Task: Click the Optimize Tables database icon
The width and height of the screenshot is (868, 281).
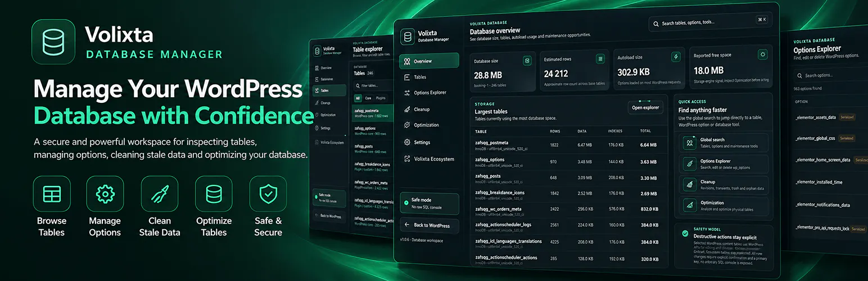Action: point(214,194)
